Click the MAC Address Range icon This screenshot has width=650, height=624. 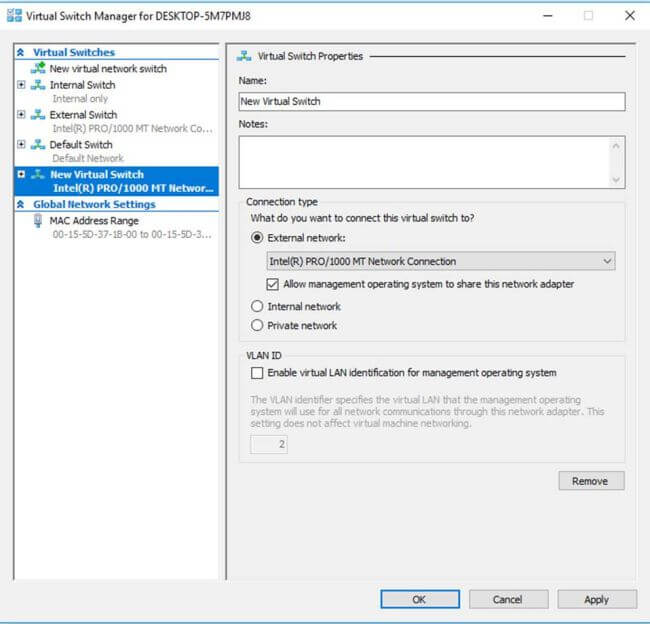click(38, 221)
